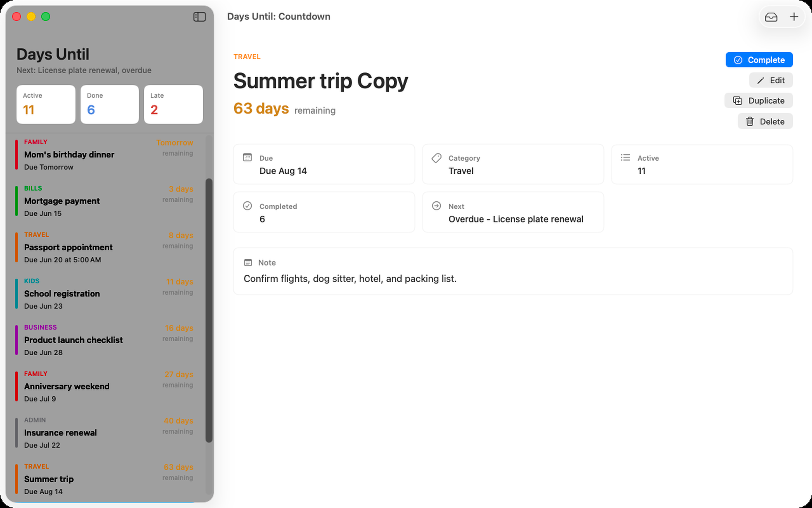The image size is (812, 508).
Task: Add a new countdown with plus icon
Action: [794, 17]
